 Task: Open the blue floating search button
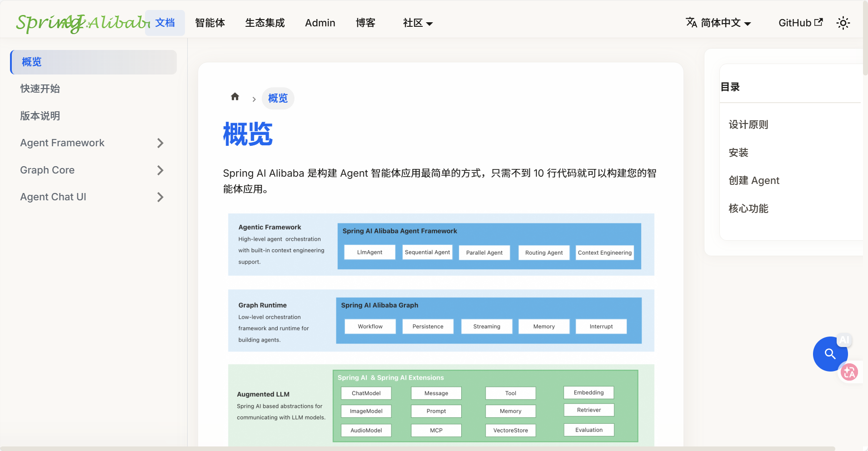(830, 354)
